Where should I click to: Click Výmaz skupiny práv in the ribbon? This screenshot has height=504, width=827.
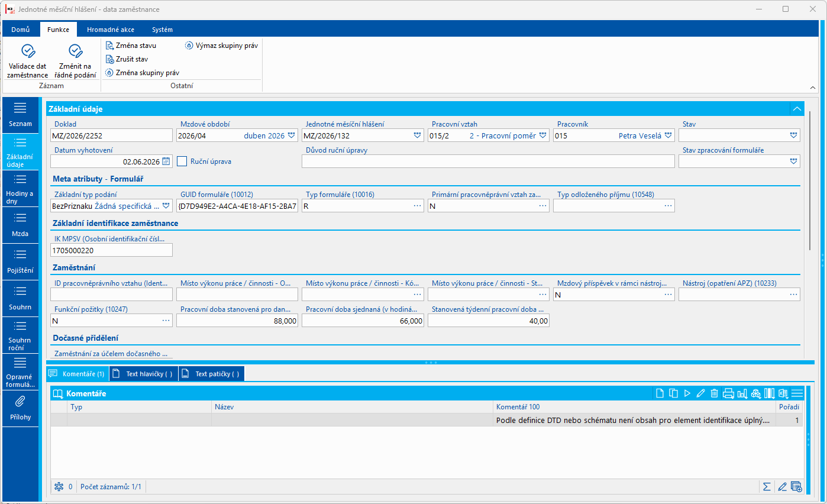(x=222, y=45)
